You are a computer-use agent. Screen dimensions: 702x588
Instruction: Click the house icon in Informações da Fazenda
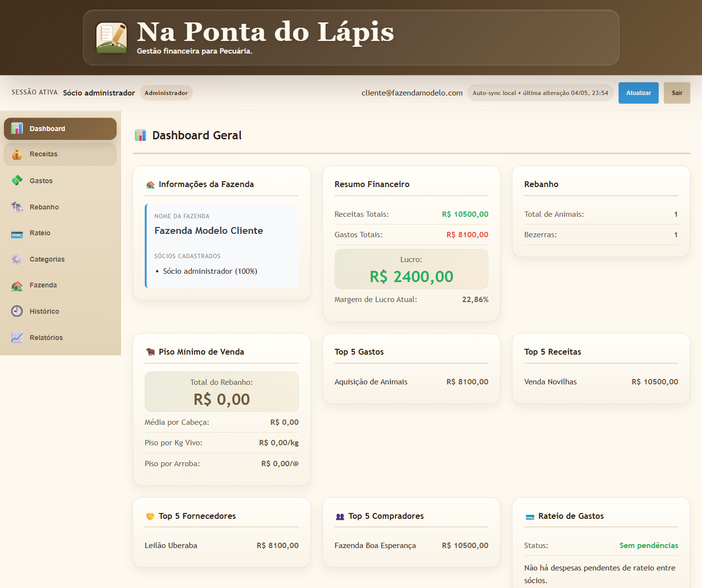pyautogui.click(x=150, y=185)
